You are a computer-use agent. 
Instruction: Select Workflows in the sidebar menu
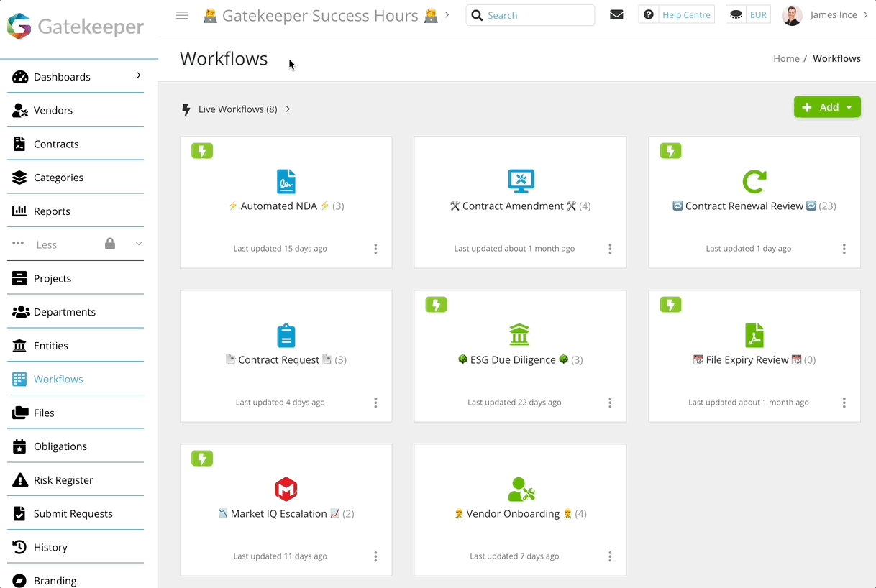pyautogui.click(x=58, y=379)
